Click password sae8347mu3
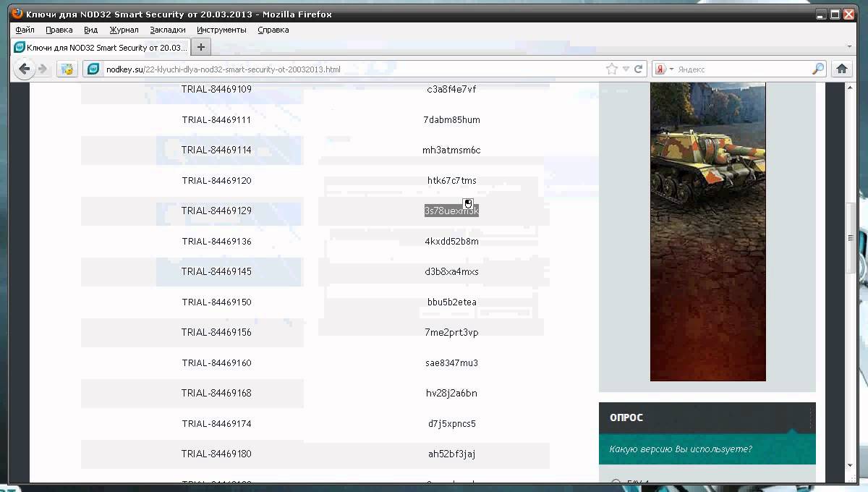Image resolution: width=868 pixels, height=492 pixels. click(x=451, y=363)
